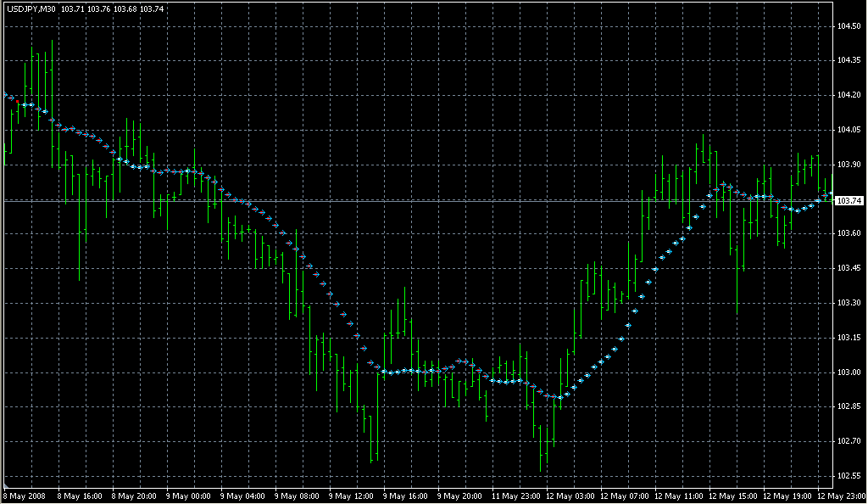The image size is (868, 504).
Task: Click the 103.00 price scale label
Action: [x=848, y=372]
